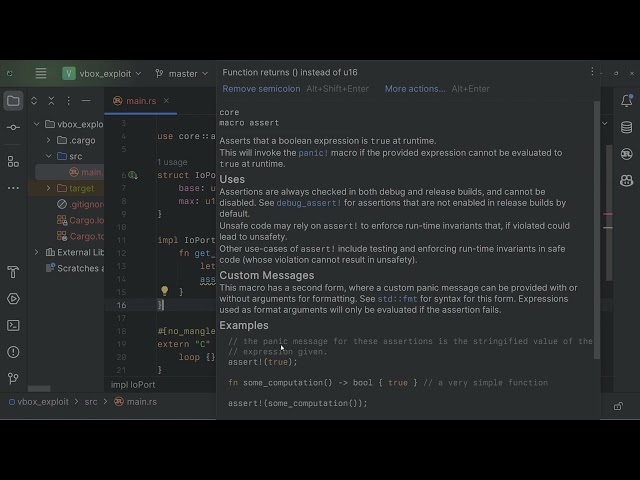Toggle read-only lock icon in status bar
Screen dimensions: 640x480
(x=618, y=406)
